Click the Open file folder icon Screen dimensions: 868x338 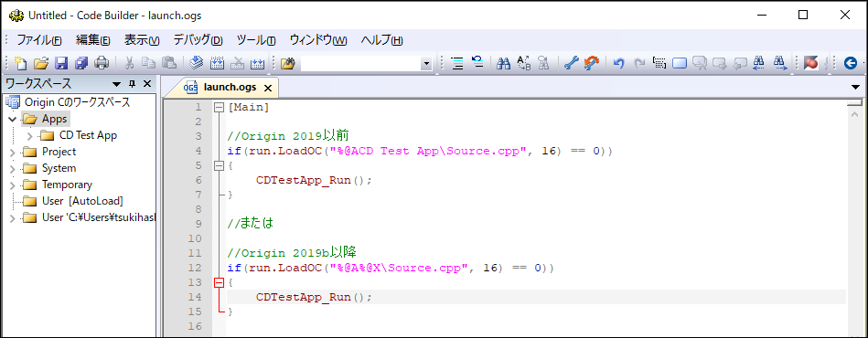coord(41,63)
